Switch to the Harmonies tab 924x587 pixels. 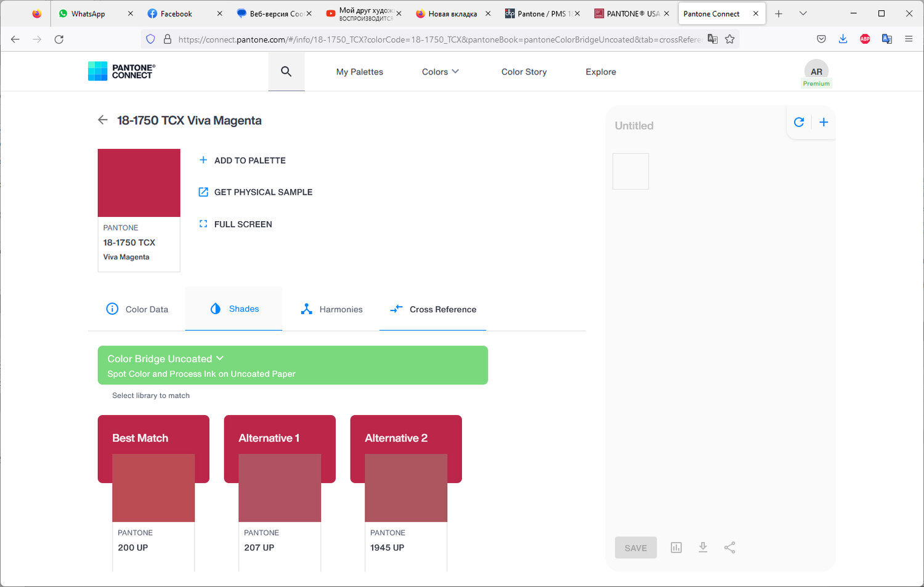point(331,309)
